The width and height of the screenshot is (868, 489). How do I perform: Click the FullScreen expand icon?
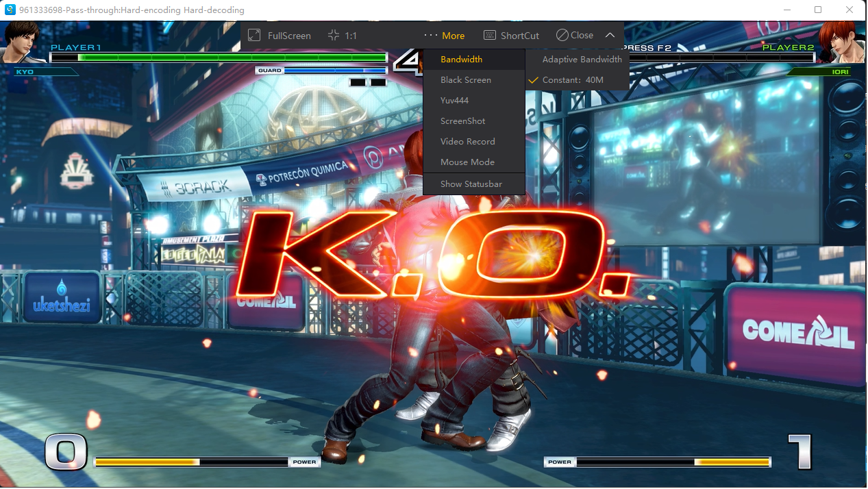[254, 35]
